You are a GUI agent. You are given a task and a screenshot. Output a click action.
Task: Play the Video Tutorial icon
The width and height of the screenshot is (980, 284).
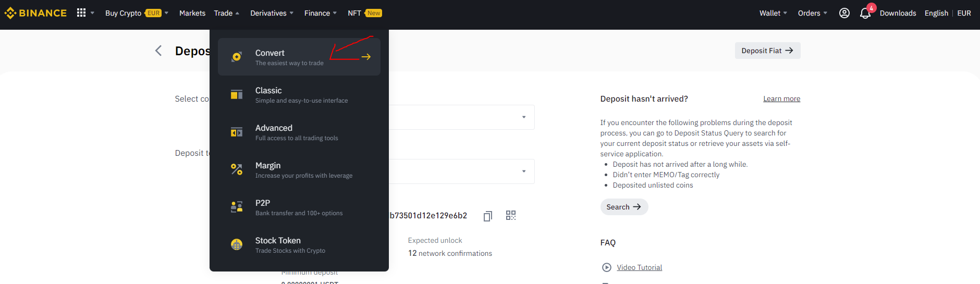click(x=607, y=267)
